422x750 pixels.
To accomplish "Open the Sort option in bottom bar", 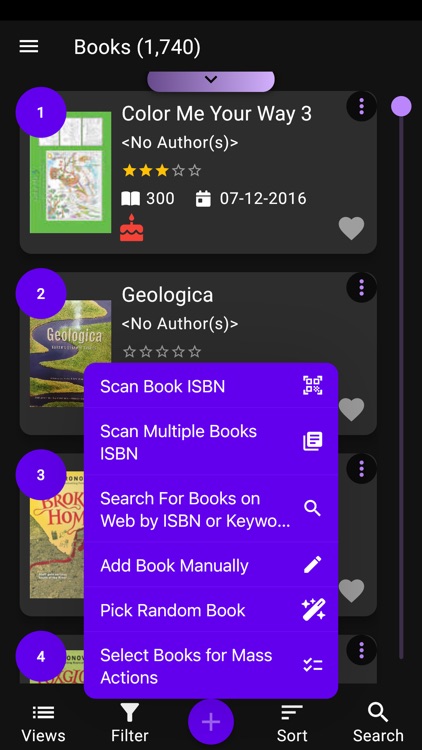I will pos(292,723).
